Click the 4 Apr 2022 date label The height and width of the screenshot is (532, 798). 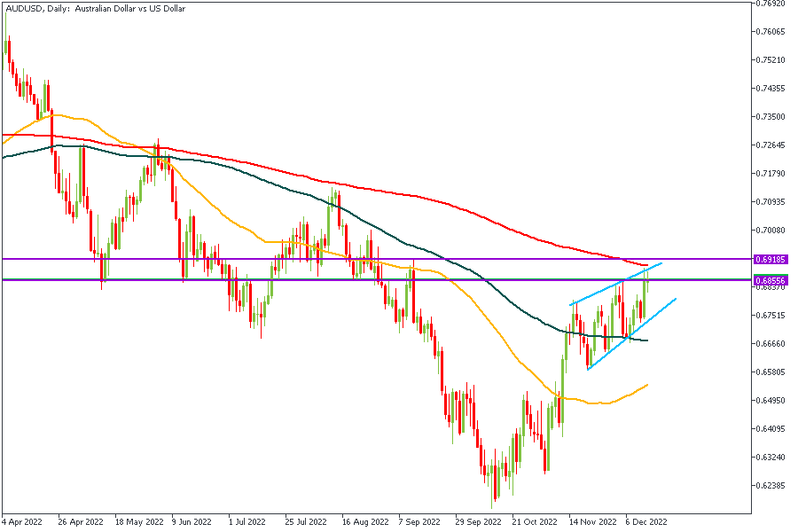click(24, 522)
